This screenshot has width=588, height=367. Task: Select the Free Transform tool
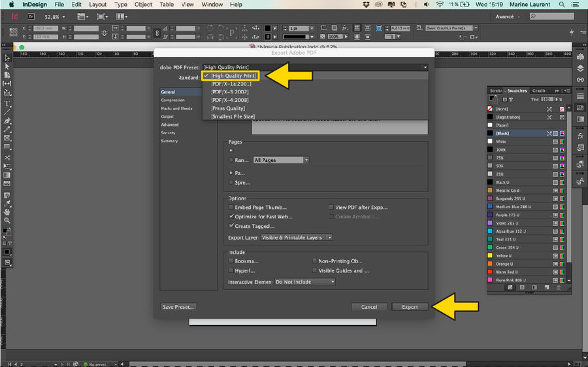[7, 166]
